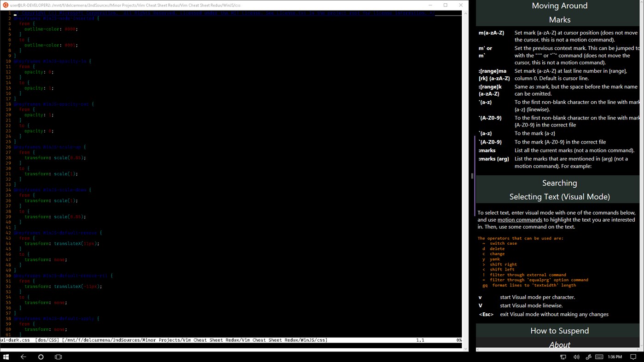The image size is (644, 362).
Task: Click the Back arrow on the taskbar
Action: click(x=23, y=356)
